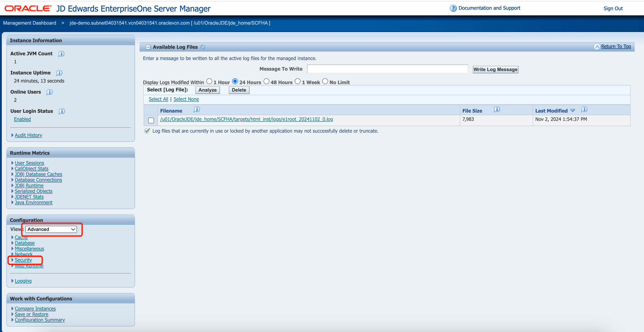Click the Documentation and Support help icon
The width and height of the screenshot is (644, 332).
pyautogui.click(x=453, y=8)
